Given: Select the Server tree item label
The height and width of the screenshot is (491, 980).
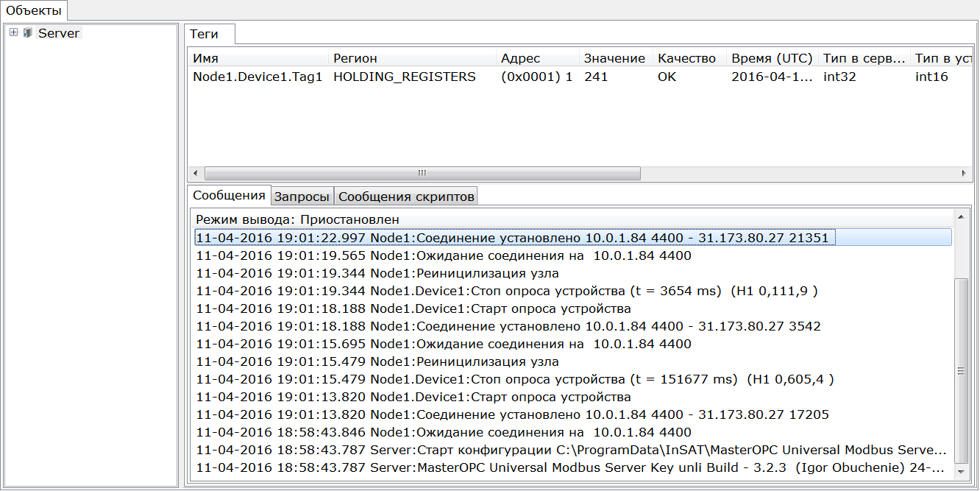Looking at the screenshot, I should tap(59, 33).
